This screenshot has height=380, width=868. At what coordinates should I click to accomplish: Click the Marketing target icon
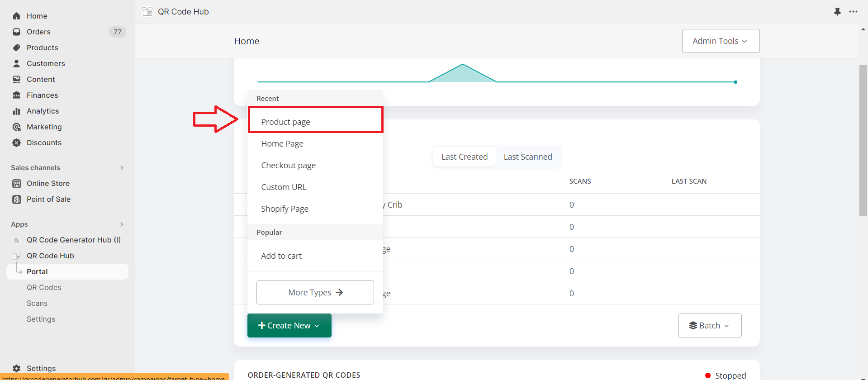point(17,127)
